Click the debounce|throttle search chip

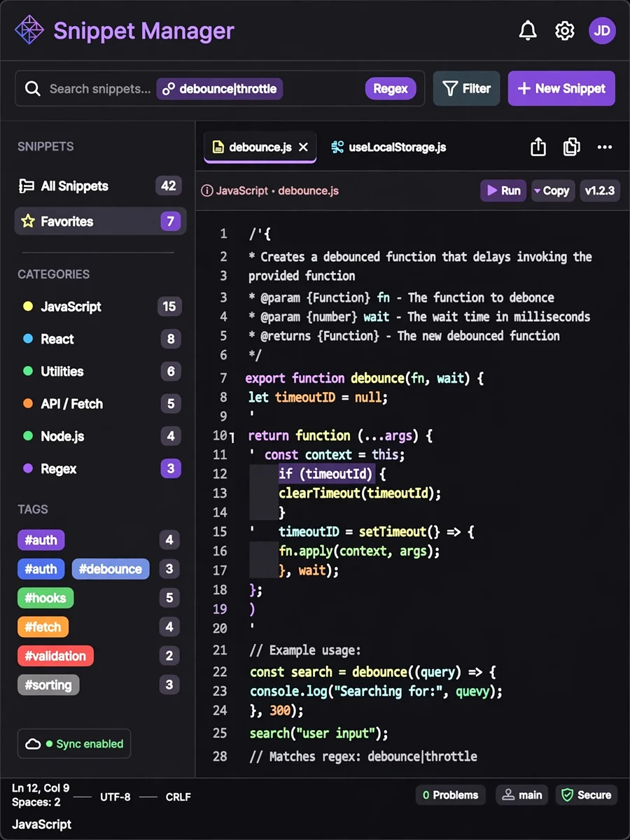[220, 89]
